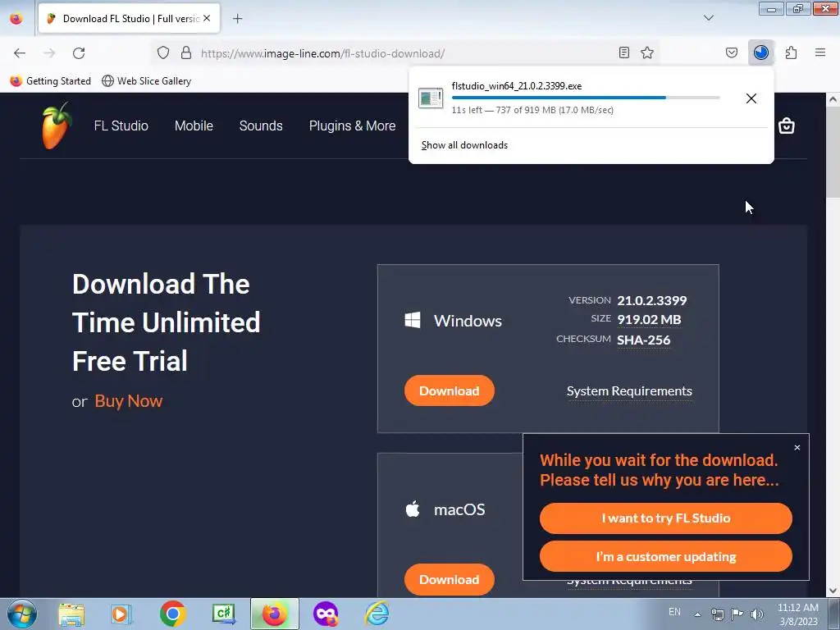This screenshot has width=840, height=630.
Task: Go back with the browser back arrow
Action: [x=20, y=53]
